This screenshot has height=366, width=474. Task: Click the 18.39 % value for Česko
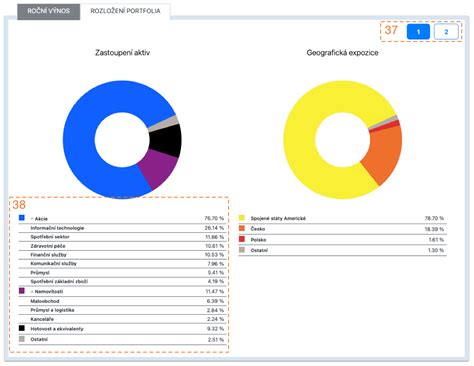[434, 229]
